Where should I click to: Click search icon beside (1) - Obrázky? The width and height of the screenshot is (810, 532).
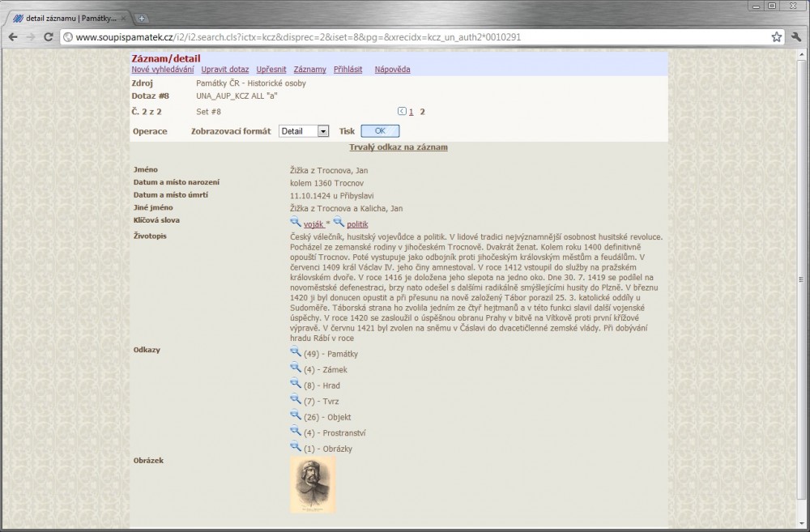(x=296, y=447)
